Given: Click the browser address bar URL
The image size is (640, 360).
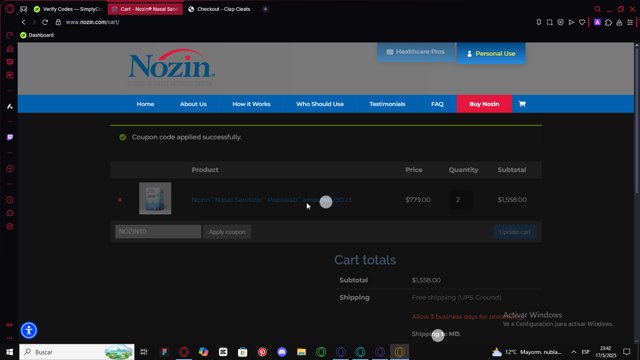Looking at the screenshot, I should [x=93, y=22].
